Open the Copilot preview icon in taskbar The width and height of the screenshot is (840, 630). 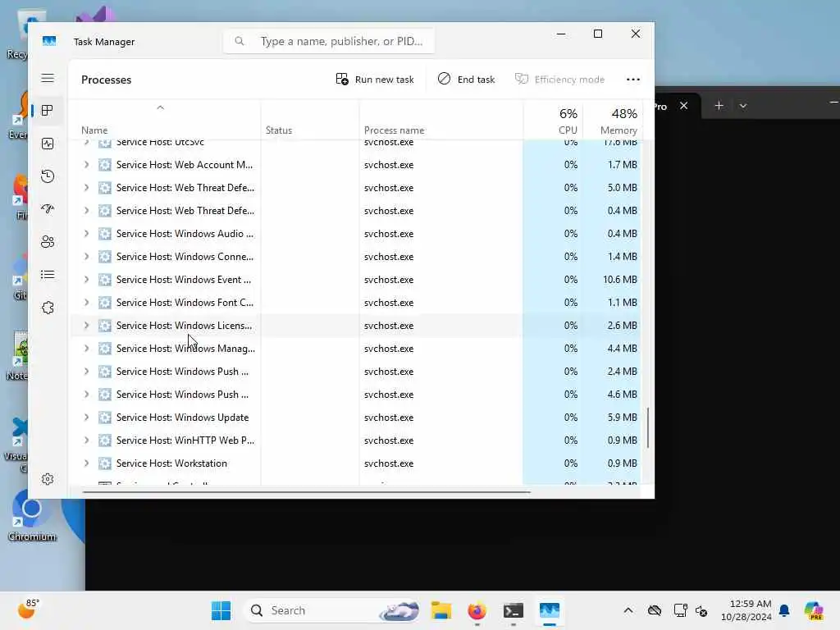coord(814,610)
